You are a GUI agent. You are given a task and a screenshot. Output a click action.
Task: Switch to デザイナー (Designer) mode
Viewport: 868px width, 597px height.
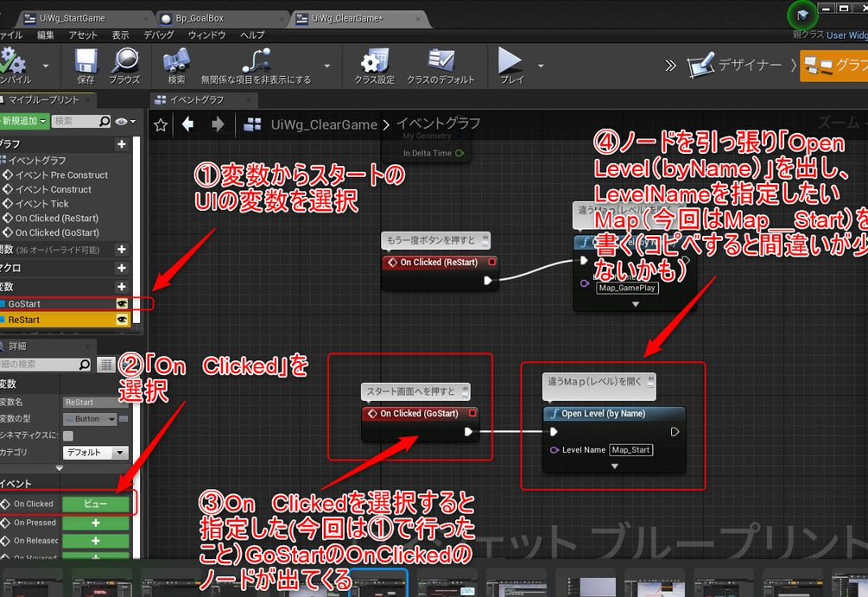(x=734, y=66)
